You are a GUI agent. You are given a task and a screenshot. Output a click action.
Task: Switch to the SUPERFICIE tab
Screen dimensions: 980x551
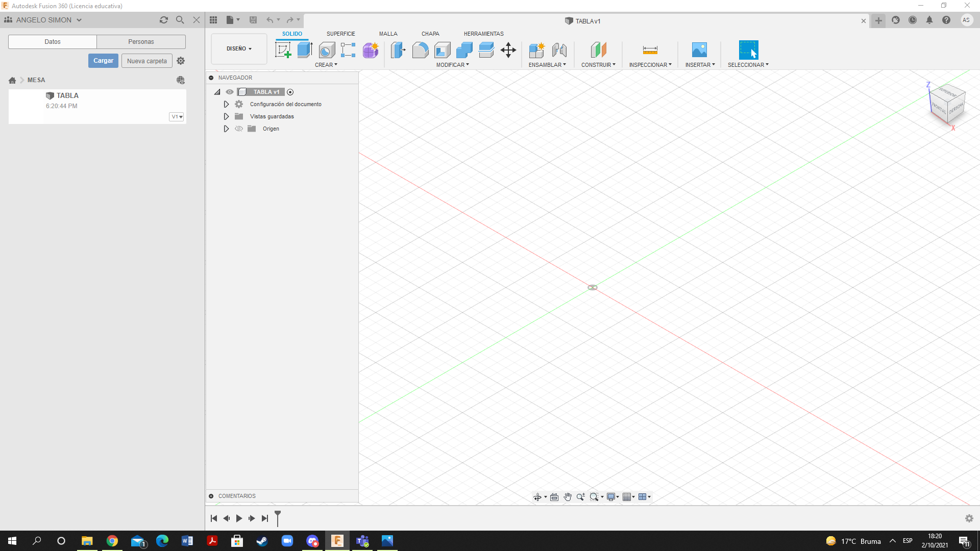[x=341, y=34]
